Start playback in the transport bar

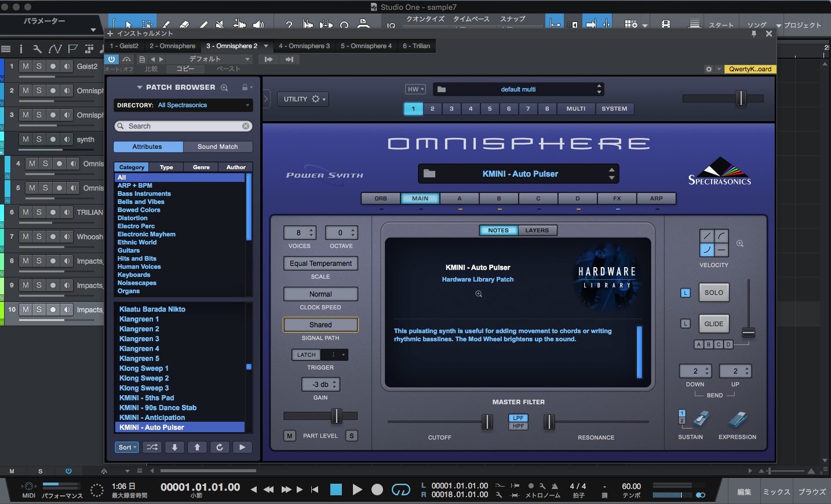coord(357,490)
